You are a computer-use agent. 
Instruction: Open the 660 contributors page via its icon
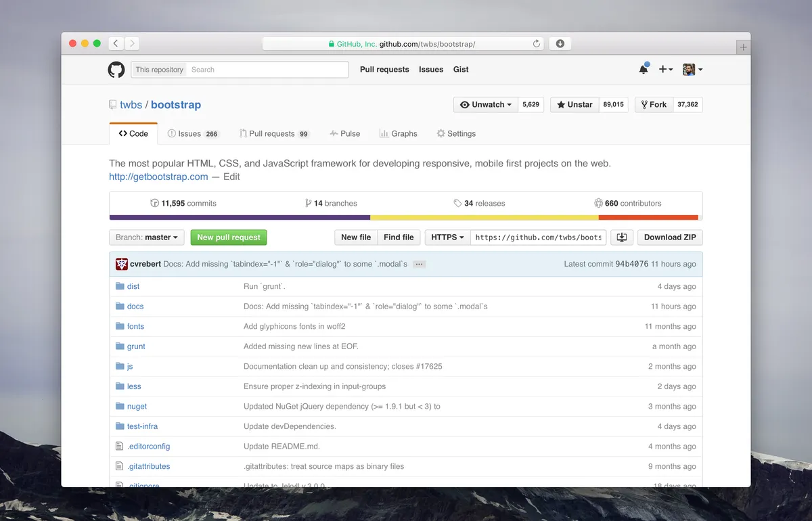pyautogui.click(x=599, y=203)
